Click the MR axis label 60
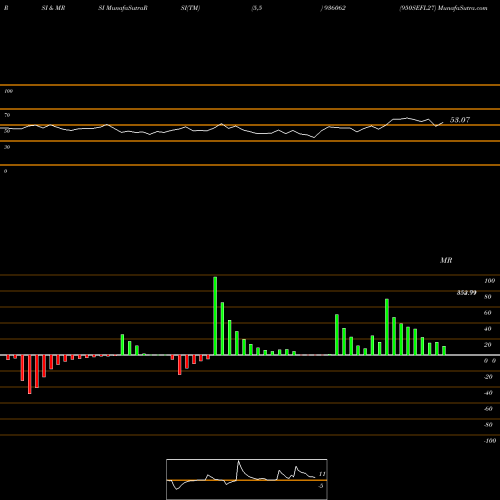 click(488, 313)
